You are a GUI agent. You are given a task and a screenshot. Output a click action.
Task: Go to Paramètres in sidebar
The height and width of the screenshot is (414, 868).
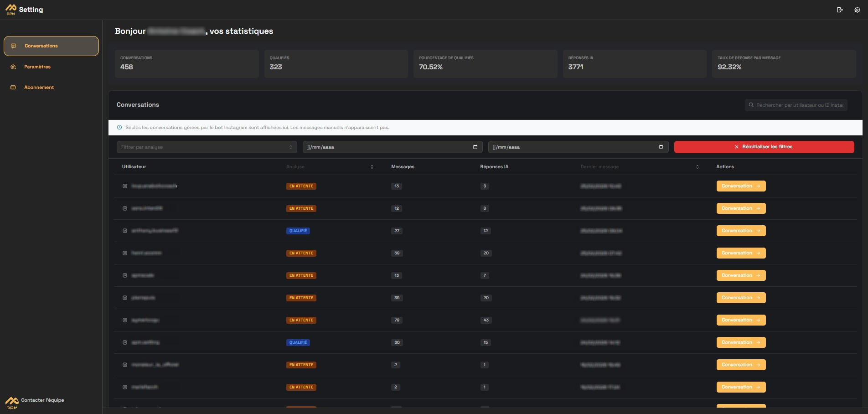point(37,67)
